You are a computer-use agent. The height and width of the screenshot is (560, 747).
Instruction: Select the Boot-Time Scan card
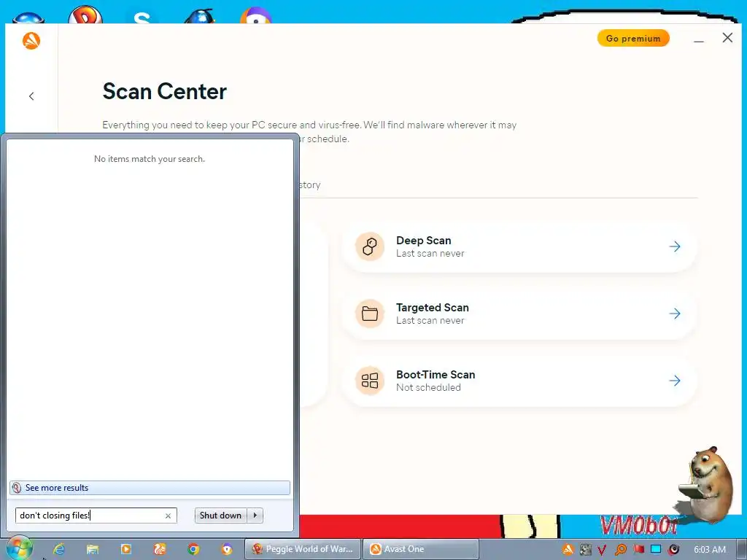tap(519, 381)
